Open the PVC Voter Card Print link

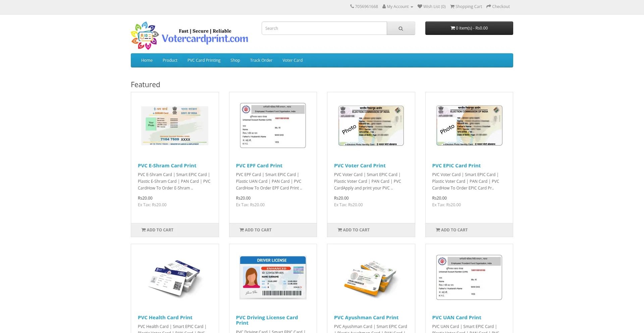click(x=360, y=166)
